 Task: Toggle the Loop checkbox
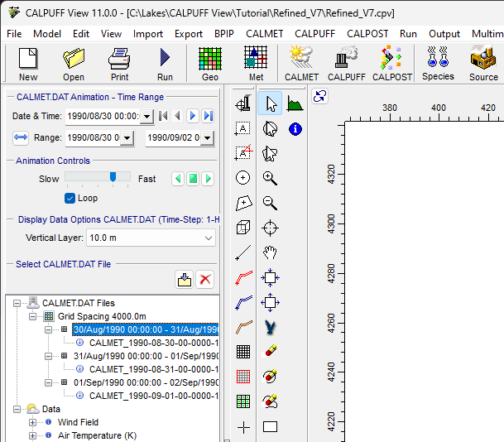(70, 199)
